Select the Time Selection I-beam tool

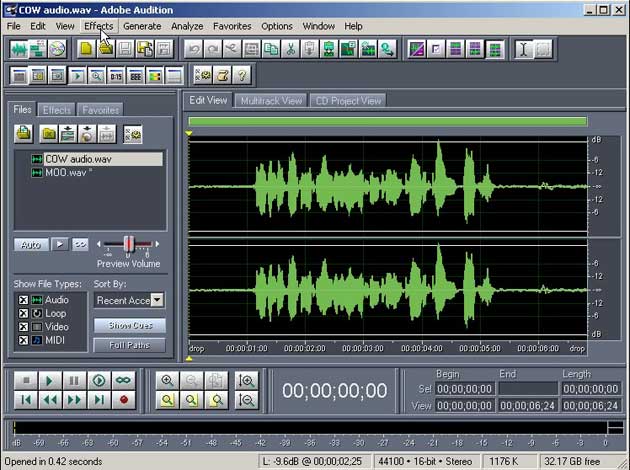523,48
